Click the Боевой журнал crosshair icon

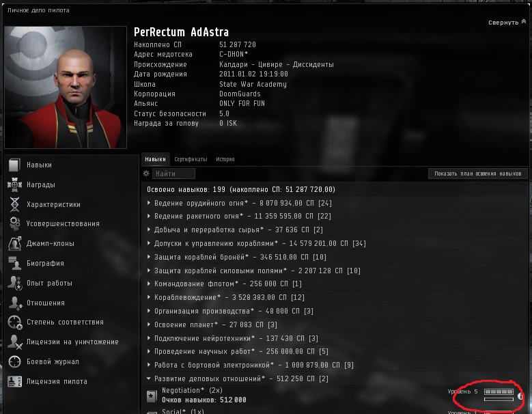click(x=14, y=361)
